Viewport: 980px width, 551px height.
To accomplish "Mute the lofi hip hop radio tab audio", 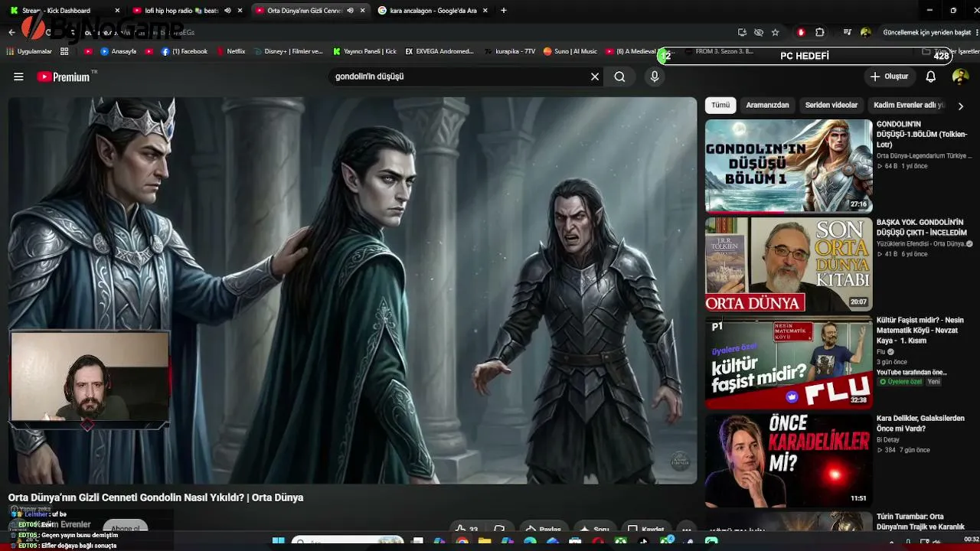I will coord(227,11).
